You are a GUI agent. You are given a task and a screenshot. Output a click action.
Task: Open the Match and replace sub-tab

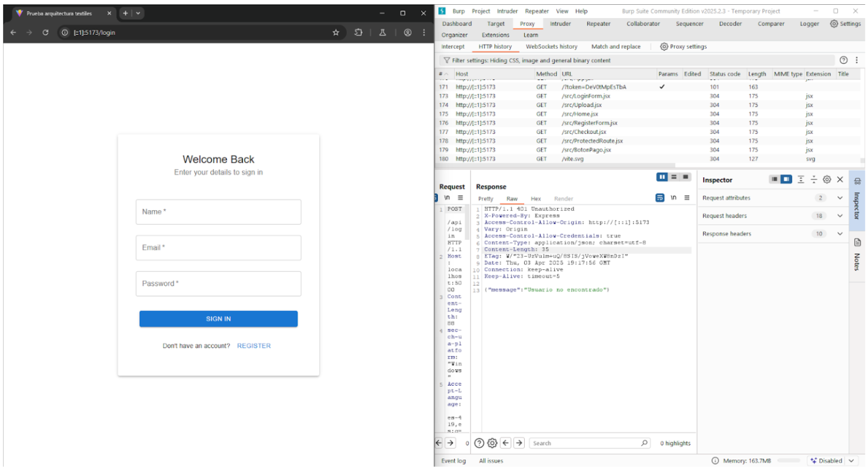tap(616, 46)
